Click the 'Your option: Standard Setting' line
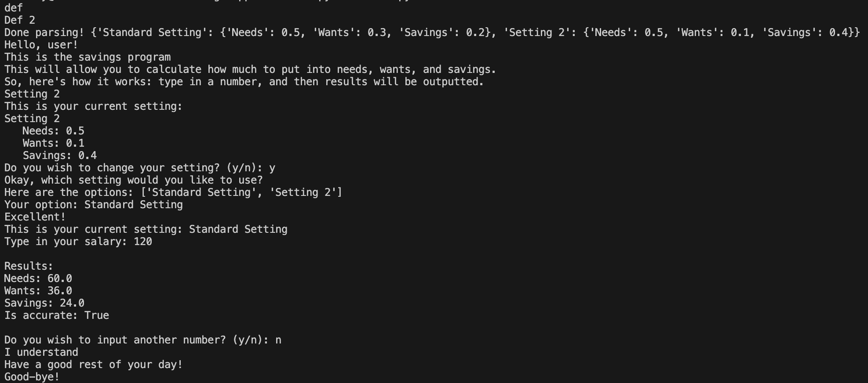This screenshot has width=868, height=383. click(x=93, y=205)
